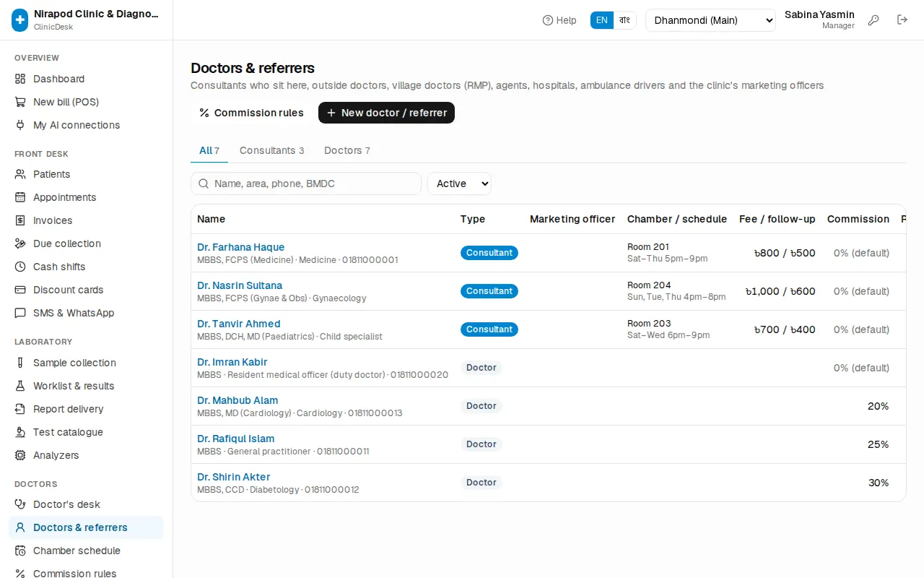Open Dr. Rafiqul Islam's profile
The image size is (924, 578).
[235, 439]
